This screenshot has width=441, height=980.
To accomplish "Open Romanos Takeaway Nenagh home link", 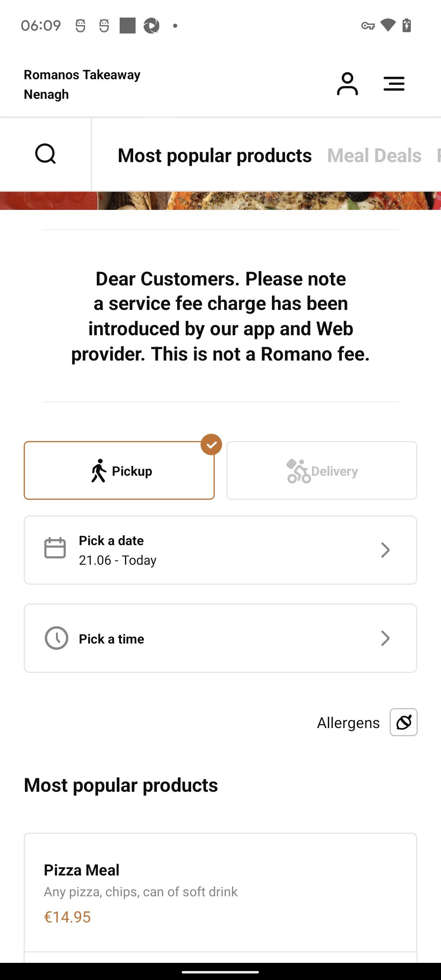I will pos(82,85).
